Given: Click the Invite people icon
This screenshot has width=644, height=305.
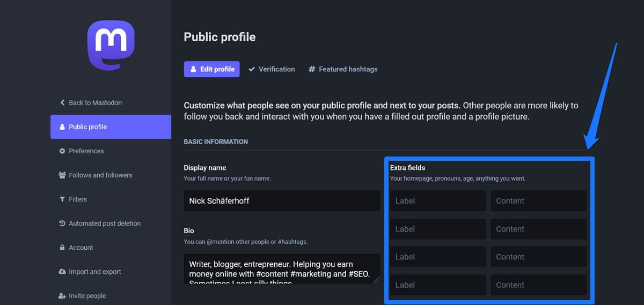Looking at the screenshot, I should click(62, 296).
